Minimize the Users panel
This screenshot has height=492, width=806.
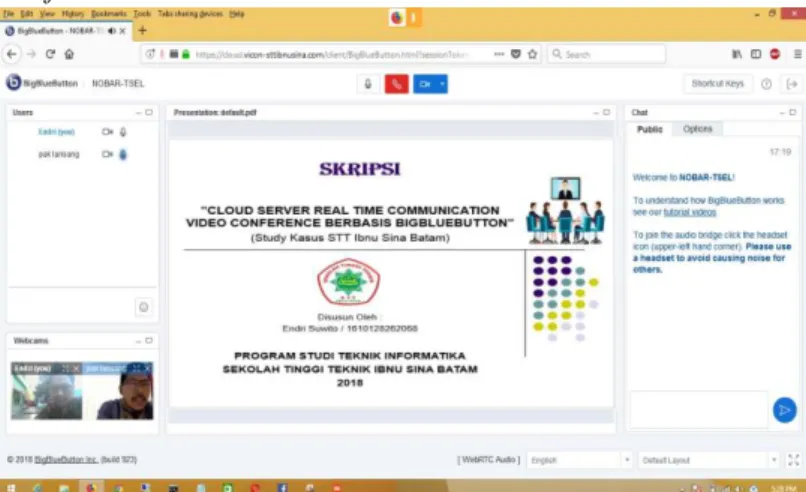point(138,113)
